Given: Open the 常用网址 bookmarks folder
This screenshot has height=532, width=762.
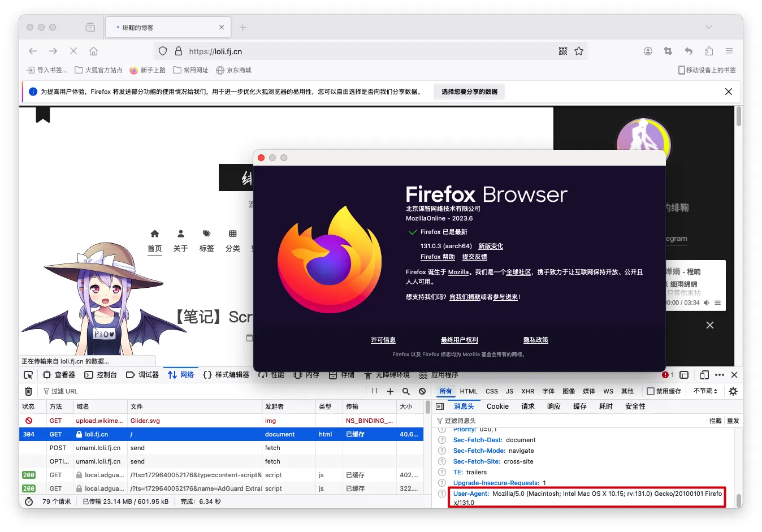Looking at the screenshot, I should (x=191, y=70).
